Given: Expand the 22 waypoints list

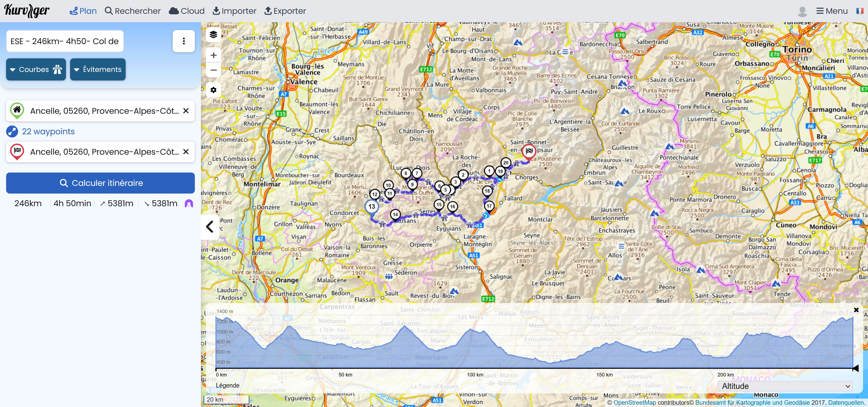Looking at the screenshot, I should pos(48,131).
